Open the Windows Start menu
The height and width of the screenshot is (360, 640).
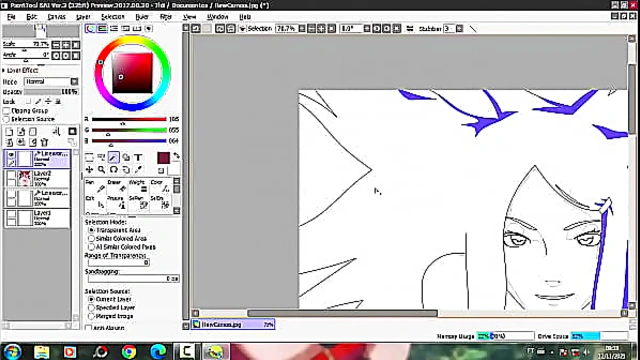click(12, 352)
